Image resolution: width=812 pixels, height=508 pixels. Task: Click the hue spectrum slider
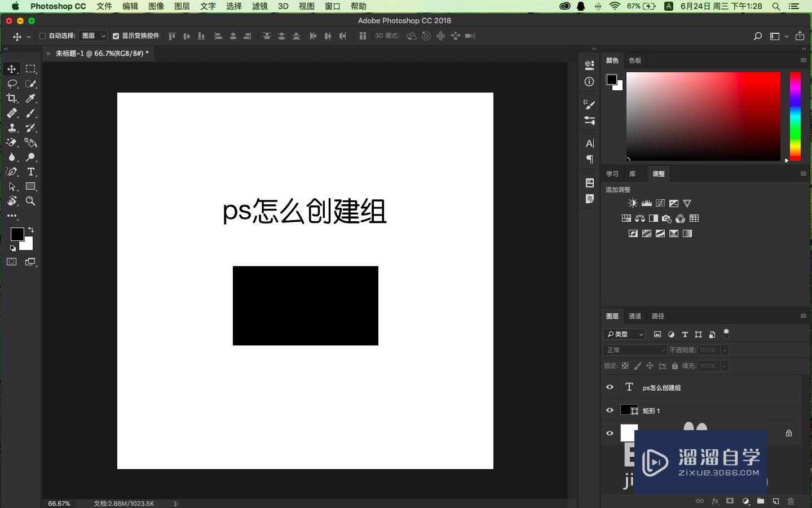(795, 116)
